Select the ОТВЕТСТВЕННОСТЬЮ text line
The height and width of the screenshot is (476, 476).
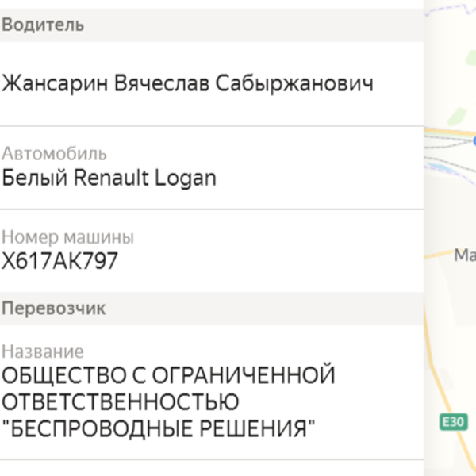[121, 402]
